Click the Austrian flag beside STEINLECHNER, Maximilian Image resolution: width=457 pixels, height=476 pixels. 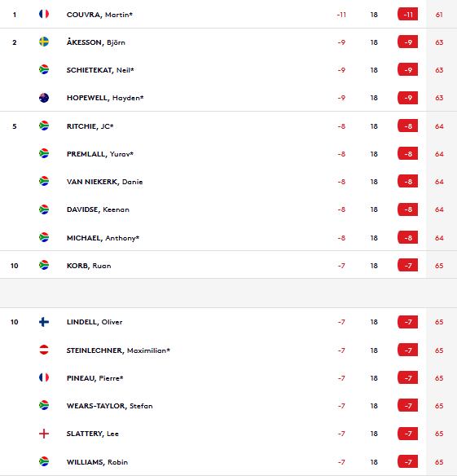point(44,350)
